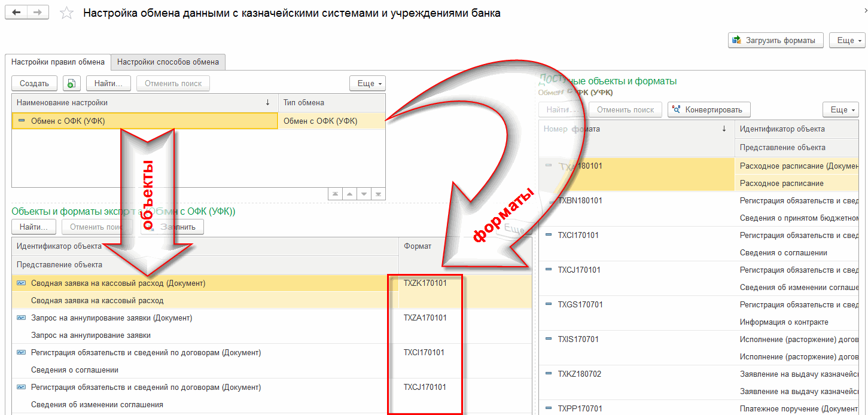
Task: Move down one row with down arrow icon
Action: [x=364, y=194]
